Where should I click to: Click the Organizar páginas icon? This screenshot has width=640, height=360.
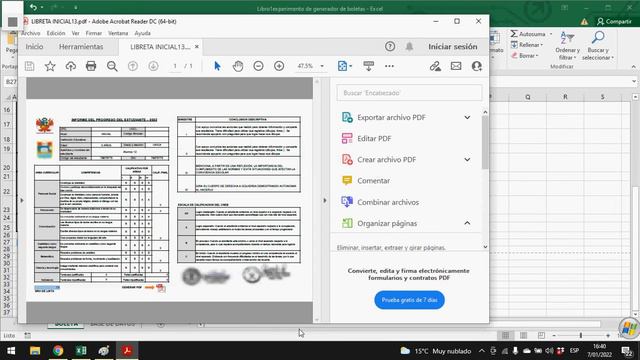point(347,223)
